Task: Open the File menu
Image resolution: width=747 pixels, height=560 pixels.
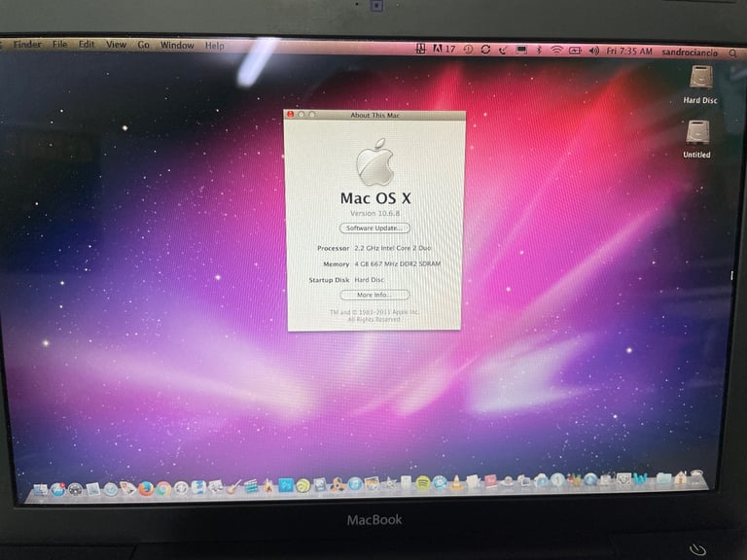Action: tap(59, 45)
